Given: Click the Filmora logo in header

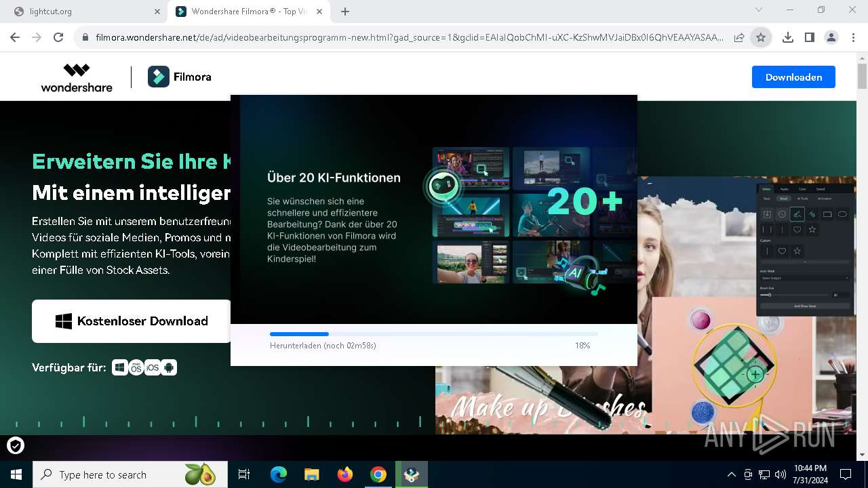Looking at the screenshot, I should [x=180, y=77].
